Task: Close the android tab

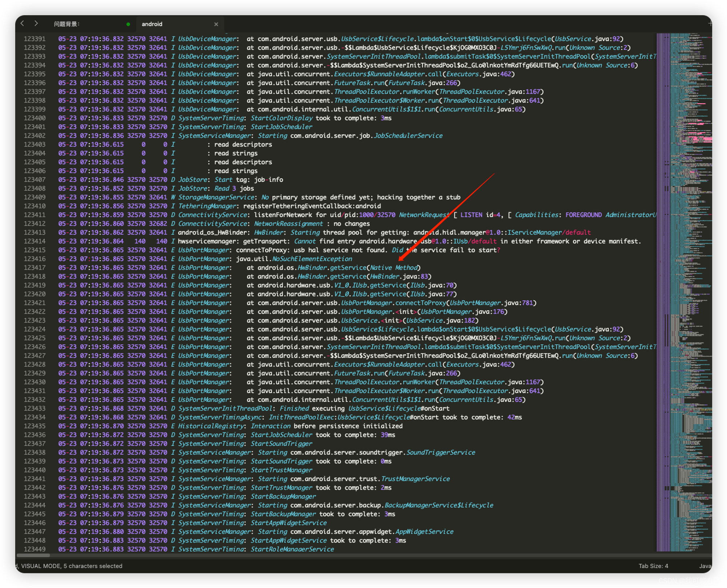Action: (x=216, y=24)
